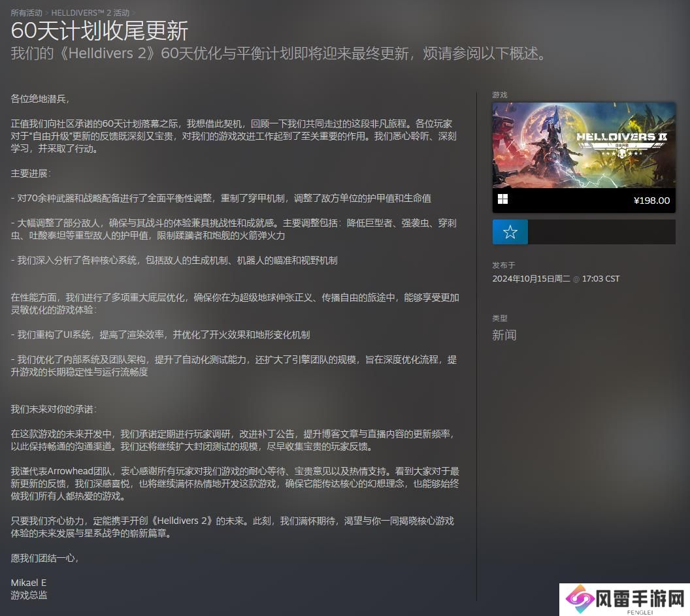Click the signature name 'Mikael E'
Screen dimensions: 690x616
29,583
